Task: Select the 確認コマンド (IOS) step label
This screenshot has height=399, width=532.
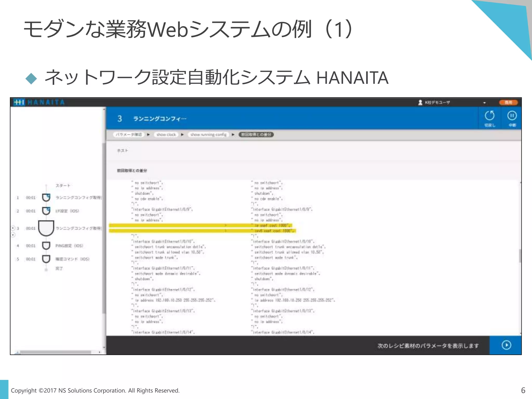Action: point(72,259)
